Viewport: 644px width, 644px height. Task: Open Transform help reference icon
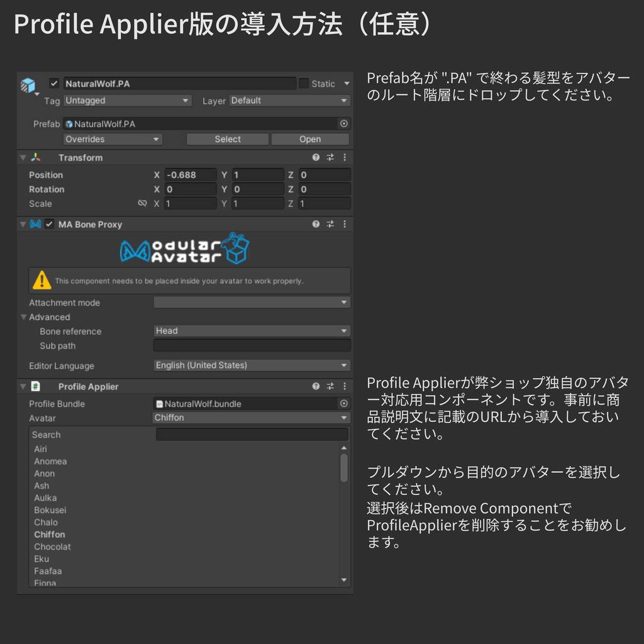point(316,157)
